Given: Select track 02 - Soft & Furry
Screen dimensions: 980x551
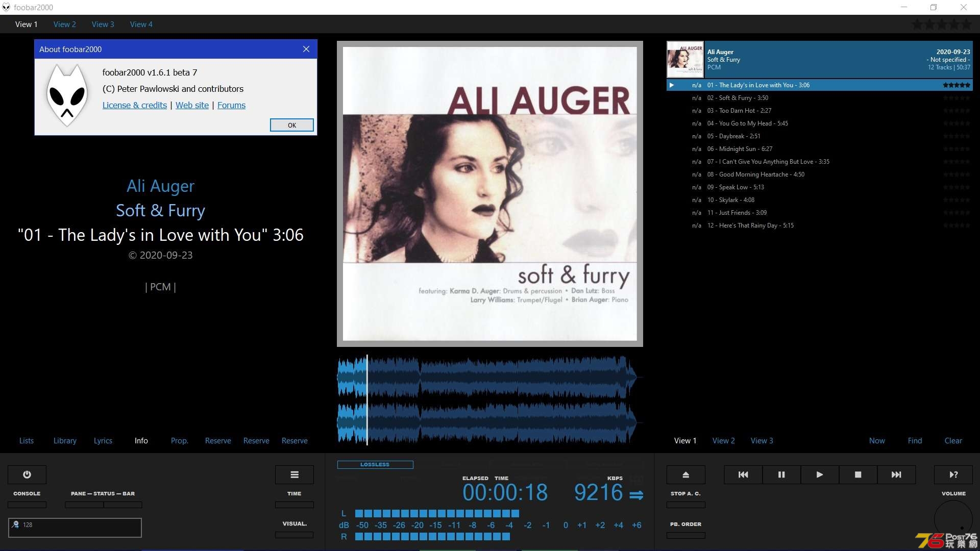Looking at the screenshot, I should (x=820, y=98).
